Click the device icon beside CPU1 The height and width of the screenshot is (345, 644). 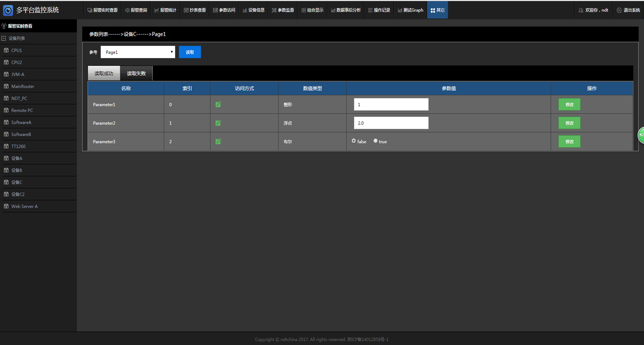(x=6, y=50)
